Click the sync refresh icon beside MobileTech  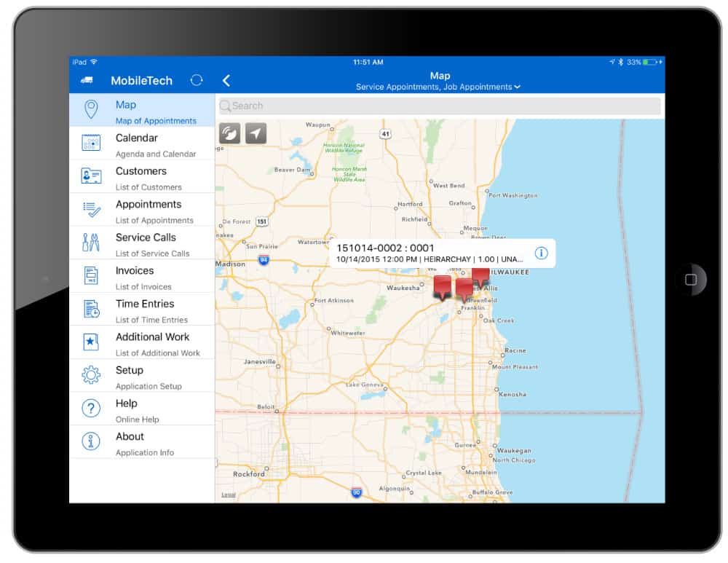click(x=197, y=80)
